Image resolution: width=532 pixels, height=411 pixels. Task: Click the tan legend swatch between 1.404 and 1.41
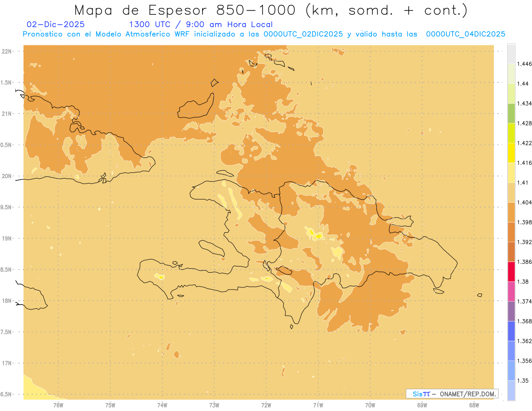point(511,192)
